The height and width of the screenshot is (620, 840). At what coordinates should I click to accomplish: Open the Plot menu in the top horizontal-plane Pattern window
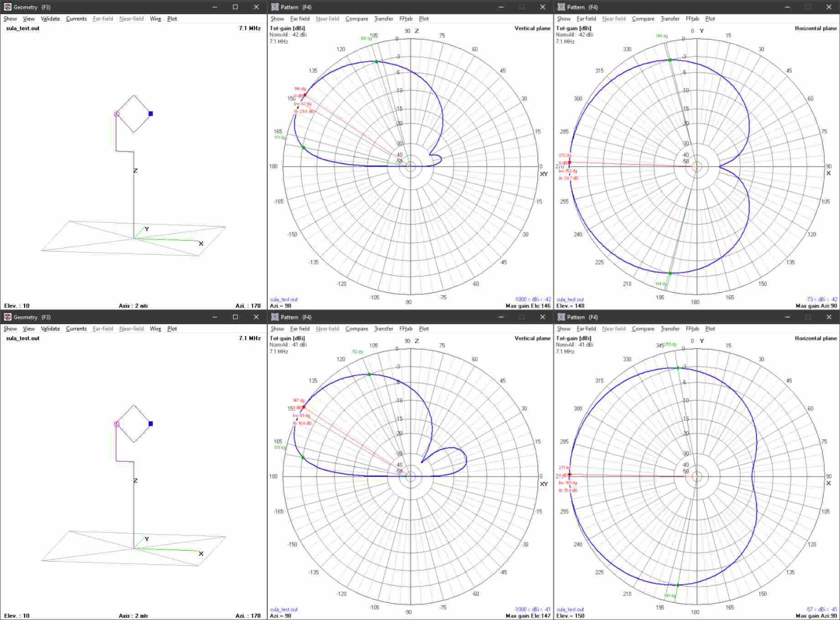710,18
